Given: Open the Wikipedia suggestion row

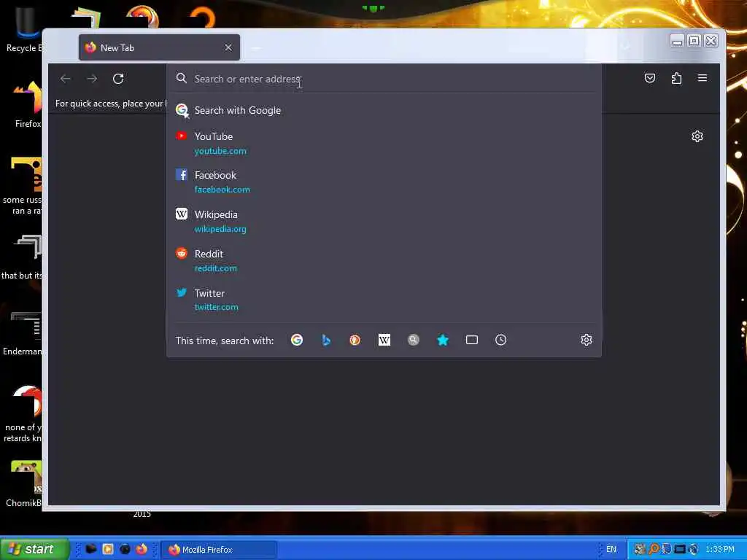Looking at the screenshot, I should (384, 222).
